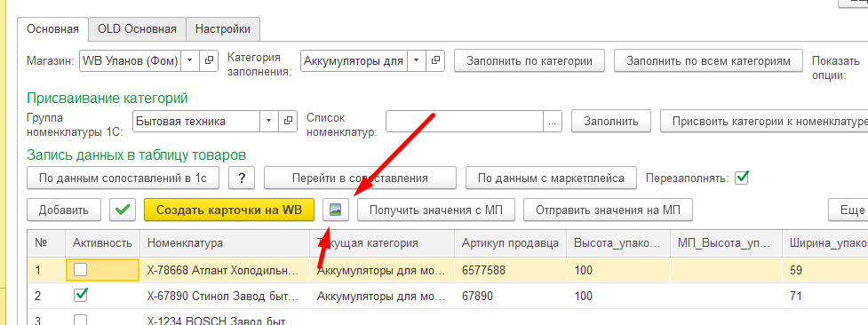Open the Группа номенклатуры 1С form icon
The width and height of the screenshot is (868, 325).
(287, 122)
